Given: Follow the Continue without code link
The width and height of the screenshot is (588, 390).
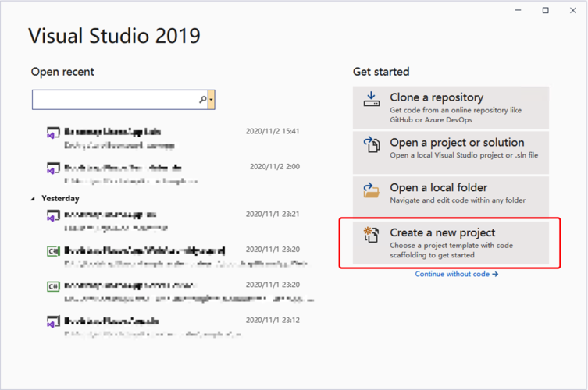Looking at the screenshot, I should (x=456, y=275).
